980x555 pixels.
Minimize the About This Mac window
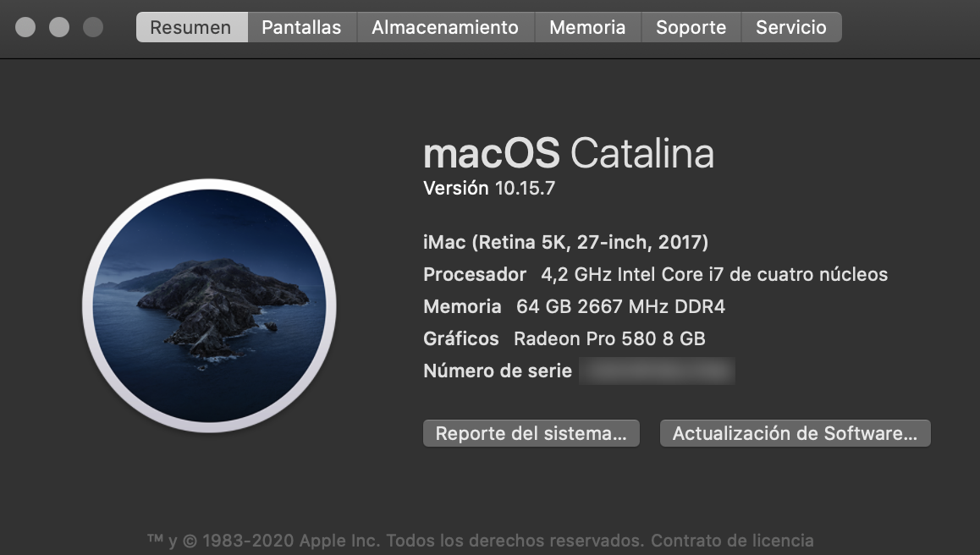[x=60, y=26]
